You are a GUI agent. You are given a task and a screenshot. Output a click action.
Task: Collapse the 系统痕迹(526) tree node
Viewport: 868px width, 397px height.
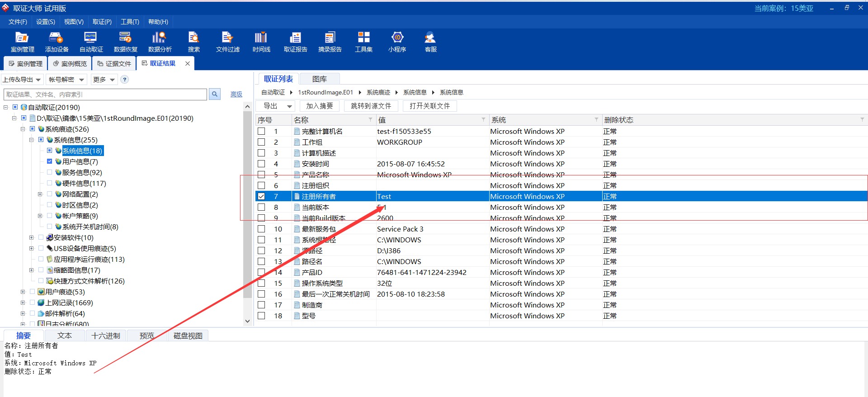click(x=23, y=129)
